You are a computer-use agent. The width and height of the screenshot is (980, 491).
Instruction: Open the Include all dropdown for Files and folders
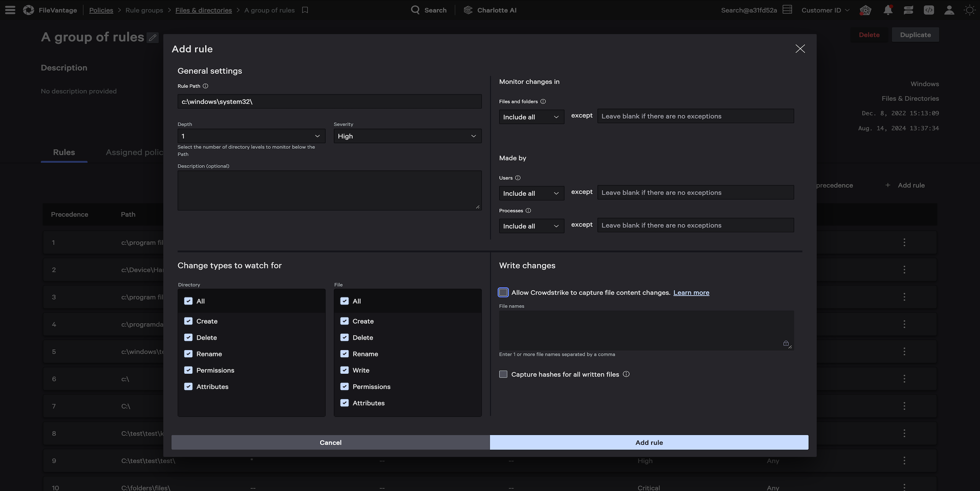(x=531, y=117)
